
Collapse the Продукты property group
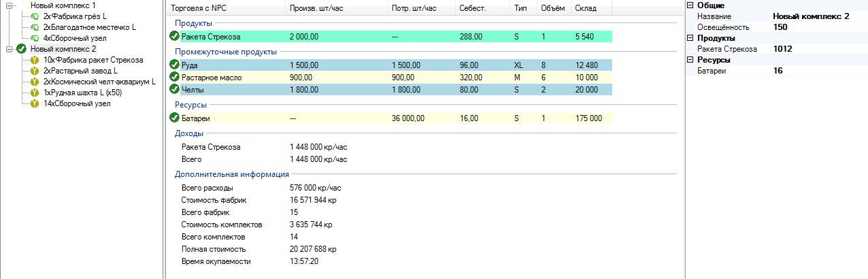click(x=691, y=38)
